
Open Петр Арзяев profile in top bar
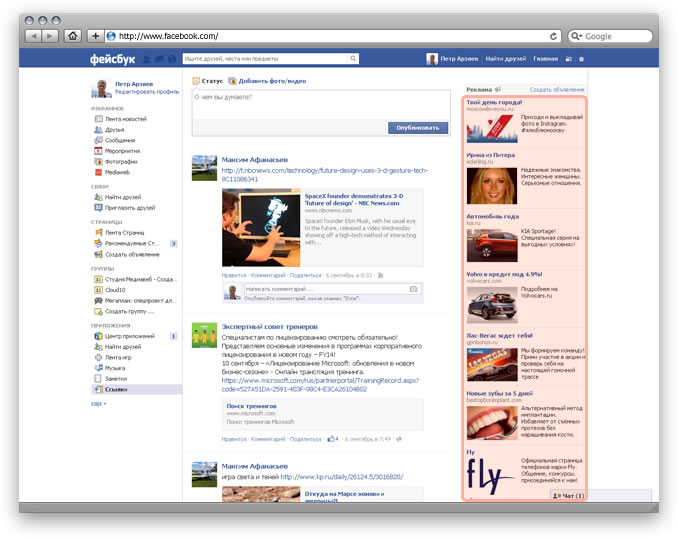coord(452,59)
